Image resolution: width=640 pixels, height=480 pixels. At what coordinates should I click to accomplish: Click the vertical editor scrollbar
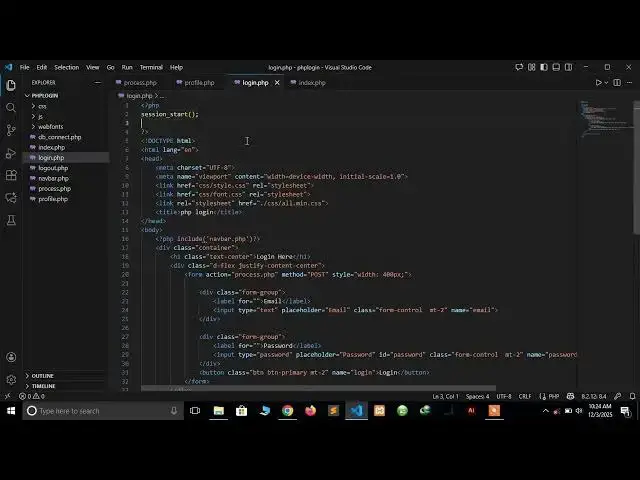[637, 167]
